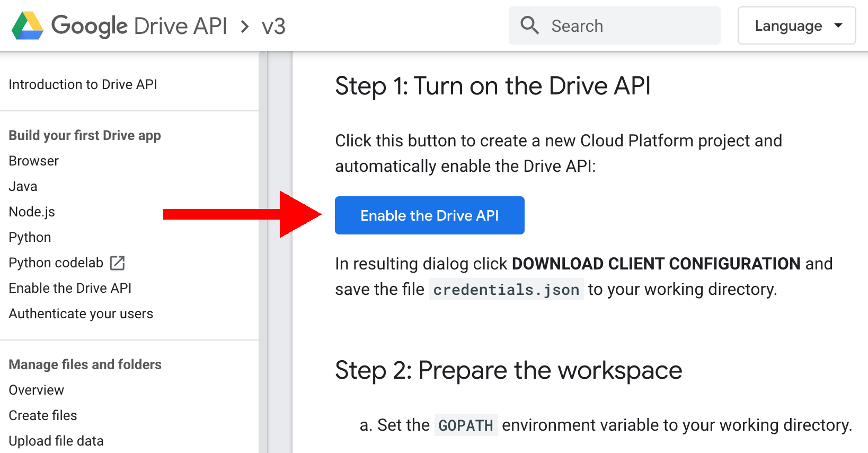The width and height of the screenshot is (868, 453).
Task: Go to Enable the Drive API sidebar link
Action: click(70, 288)
